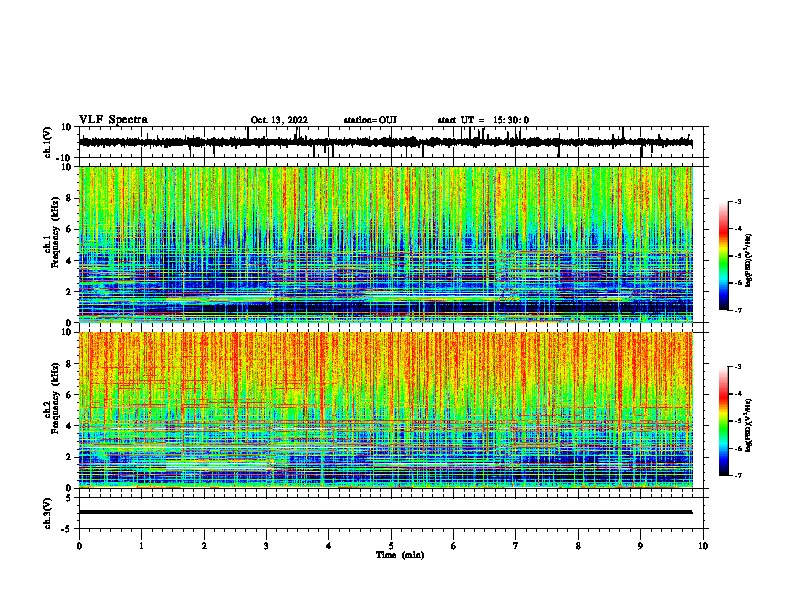Viewport: 792px width, 612px height.
Task: Click the ch.1 color scale bar
Action: [x=724, y=256]
